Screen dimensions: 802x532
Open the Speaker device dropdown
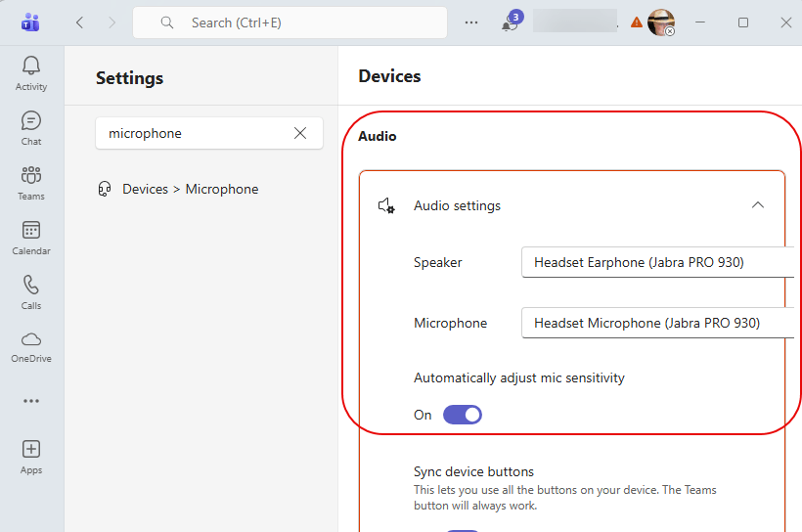point(657,262)
